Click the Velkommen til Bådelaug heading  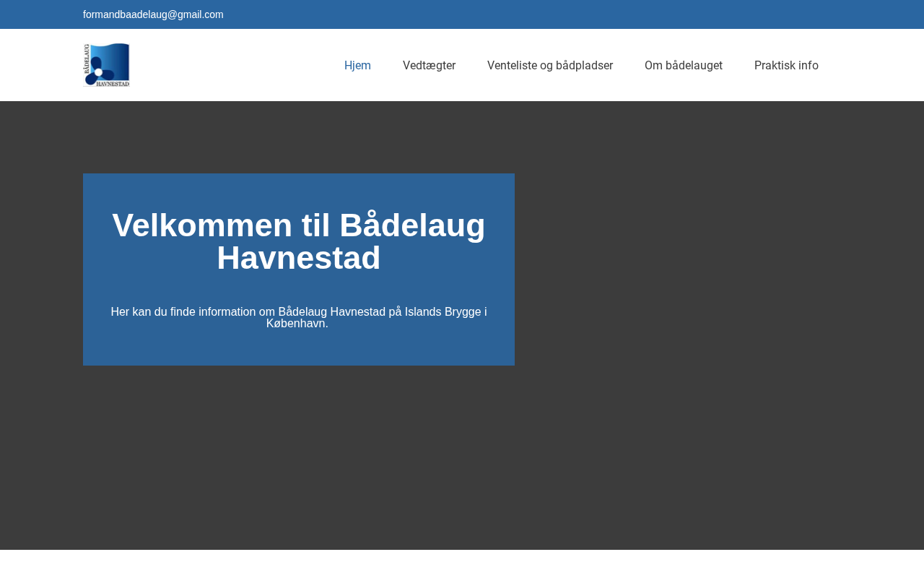pos(298,225)
